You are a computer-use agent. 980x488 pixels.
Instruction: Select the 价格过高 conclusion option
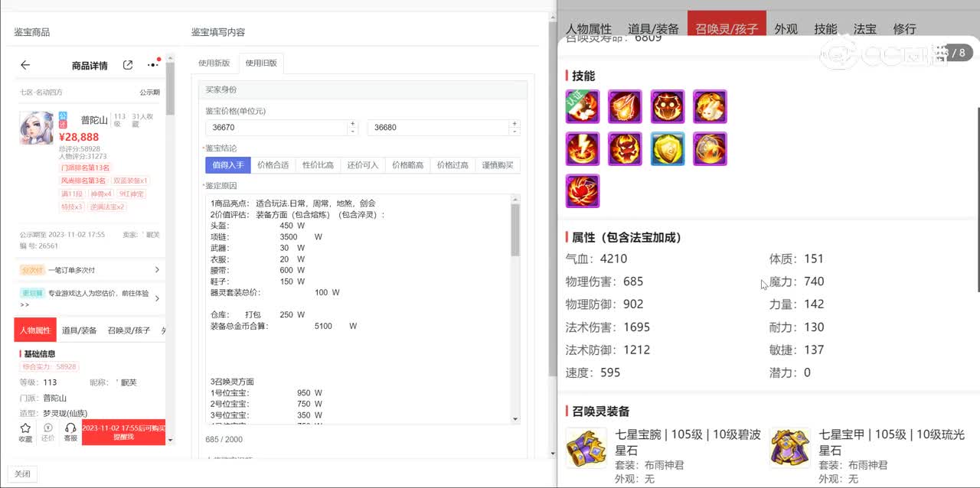coord(452,164)
